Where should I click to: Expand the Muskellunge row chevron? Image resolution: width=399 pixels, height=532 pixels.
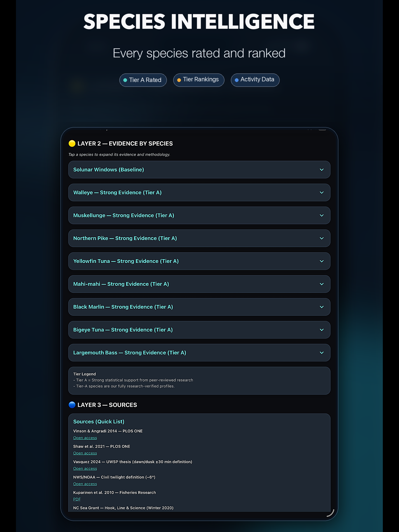click(x=321, y=215)
